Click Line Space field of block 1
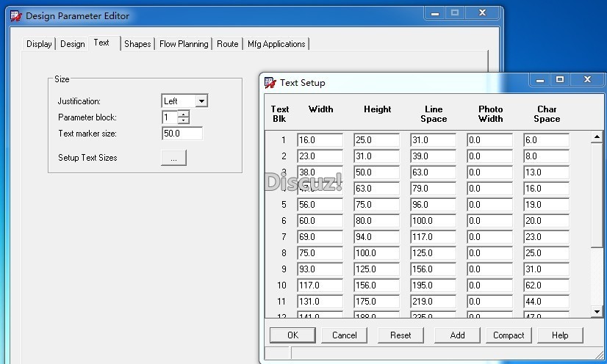 coord(433,140)
